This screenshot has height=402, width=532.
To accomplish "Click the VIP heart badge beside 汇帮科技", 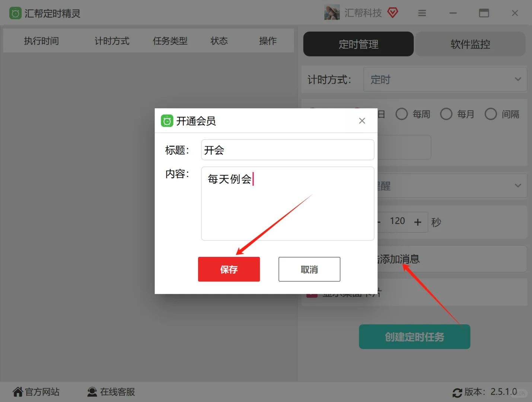I will point(393,12).
